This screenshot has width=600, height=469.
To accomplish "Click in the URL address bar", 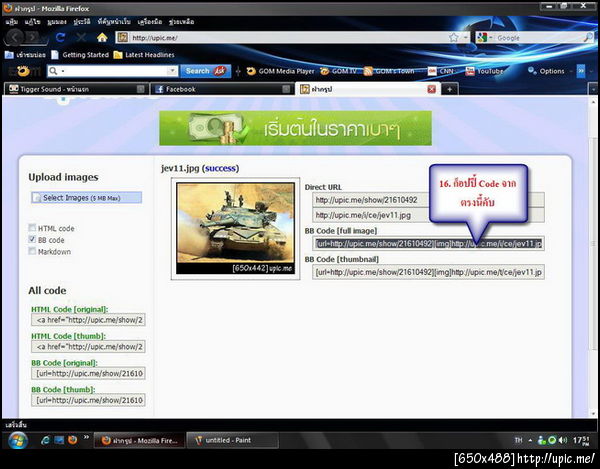I will point(289,37).
